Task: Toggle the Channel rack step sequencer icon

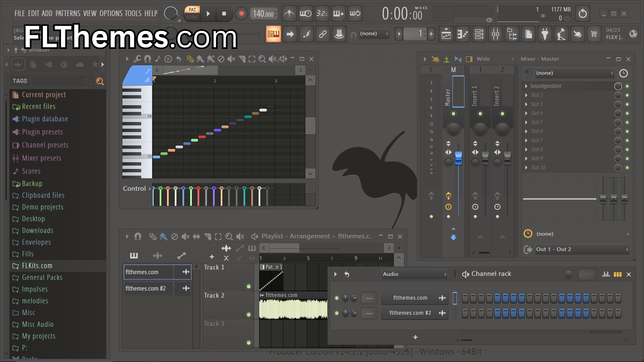Action: 618,274
